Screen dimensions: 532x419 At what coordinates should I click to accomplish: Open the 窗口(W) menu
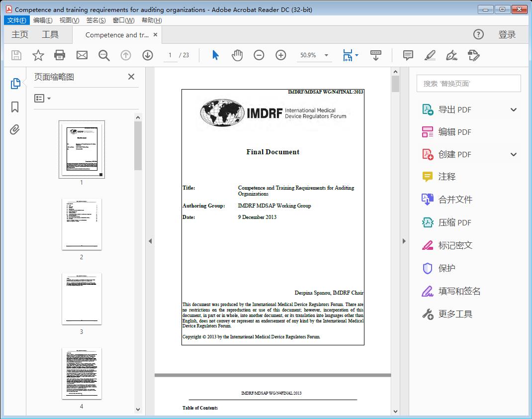[x=123, y=20]
